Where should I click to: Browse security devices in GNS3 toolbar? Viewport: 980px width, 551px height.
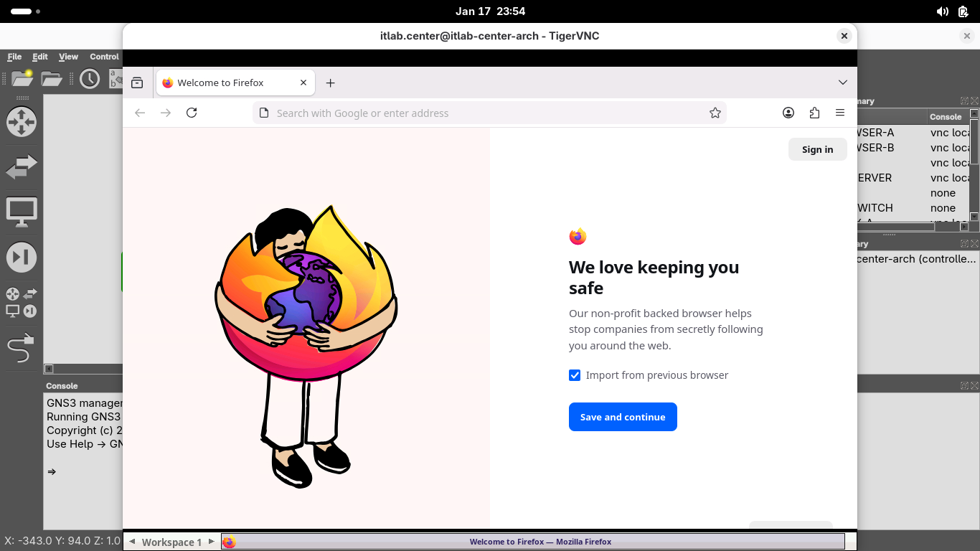[21, 258]
